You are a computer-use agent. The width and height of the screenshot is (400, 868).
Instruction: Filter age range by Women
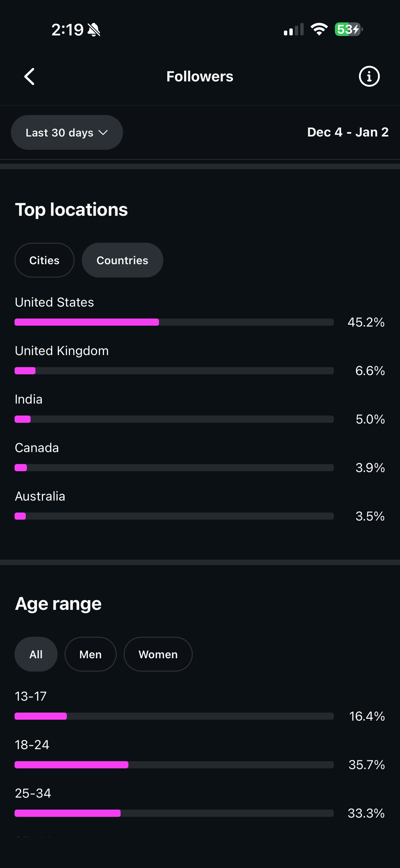click(158, 654)
